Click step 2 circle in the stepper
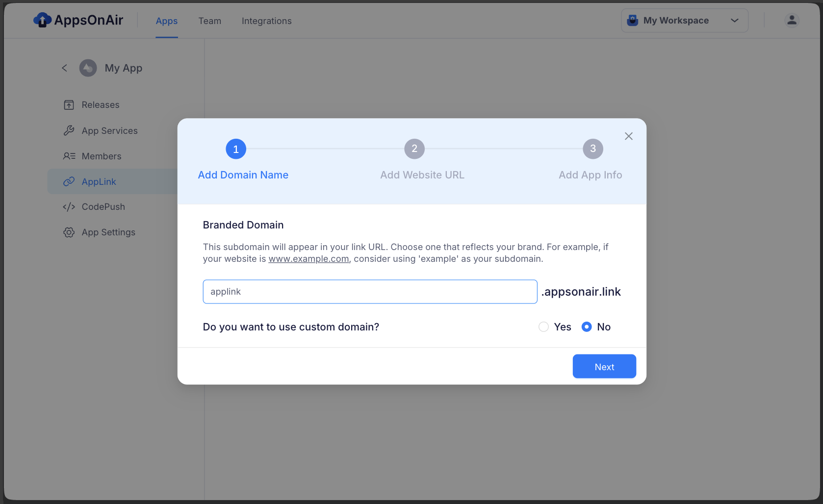 [414, 149]
